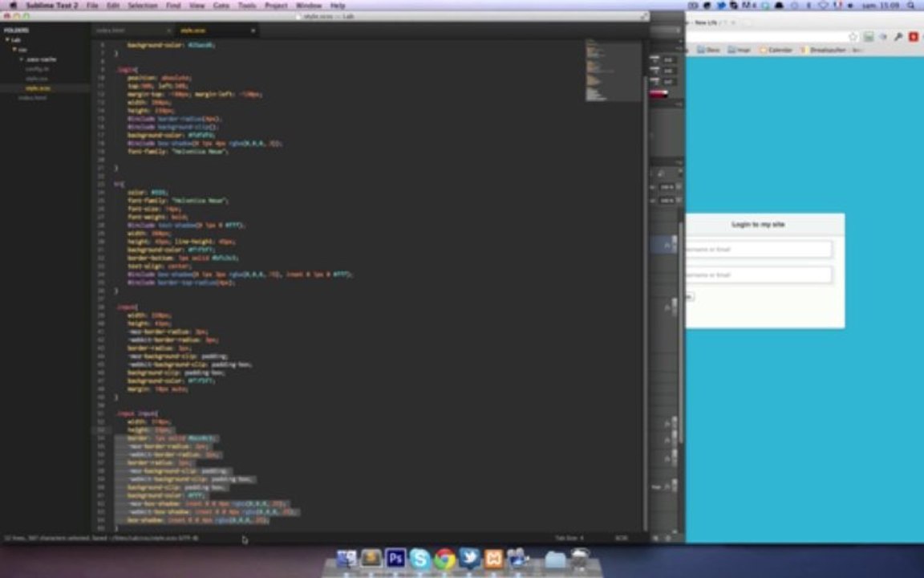Open the View menu

point(197,6)
